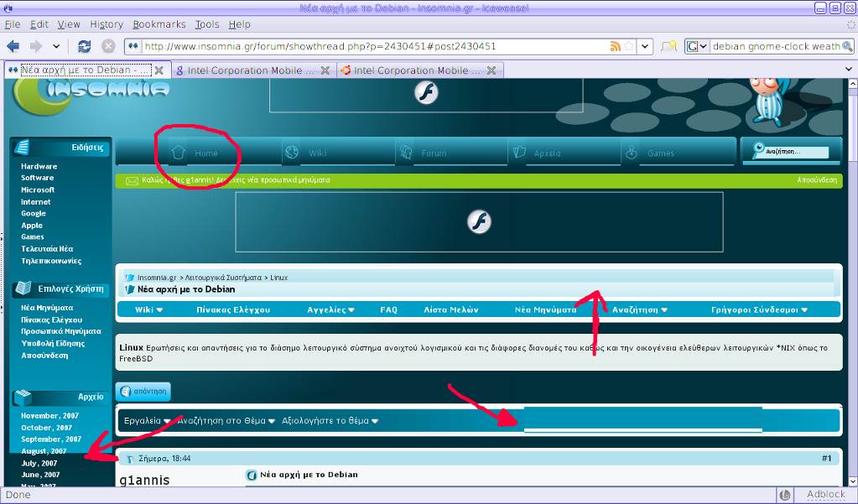This screenshot has height=504, width=858.
Task: Open the History menu
Action: (x=107, y=24)
